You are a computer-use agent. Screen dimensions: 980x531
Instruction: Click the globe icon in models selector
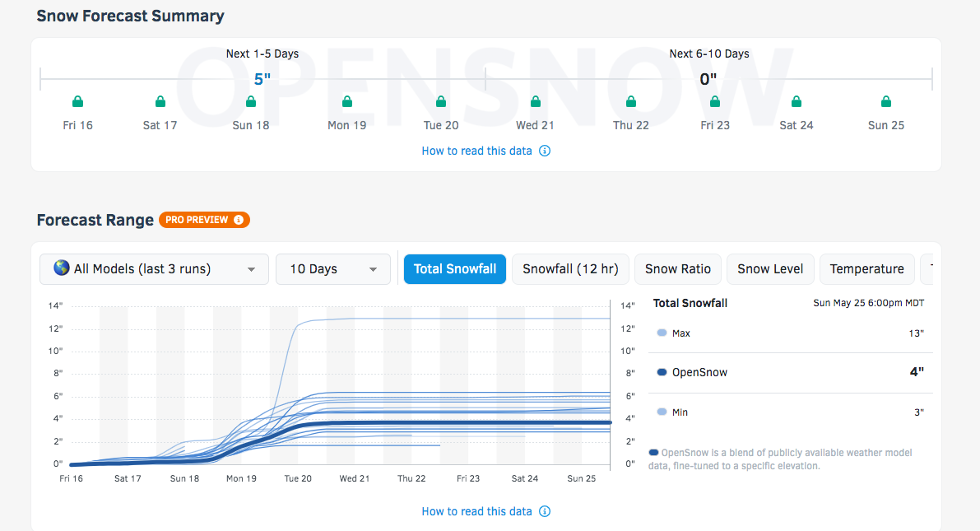point(61,268)
